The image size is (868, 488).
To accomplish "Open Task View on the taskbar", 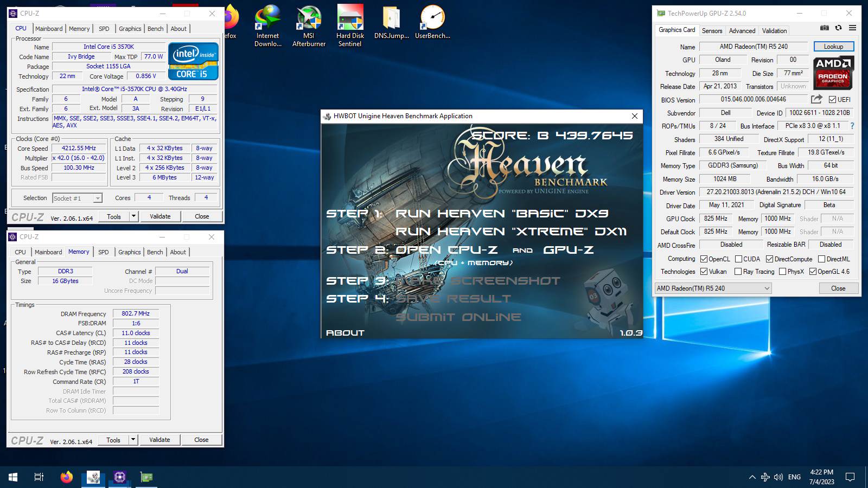I will (39, 477).
